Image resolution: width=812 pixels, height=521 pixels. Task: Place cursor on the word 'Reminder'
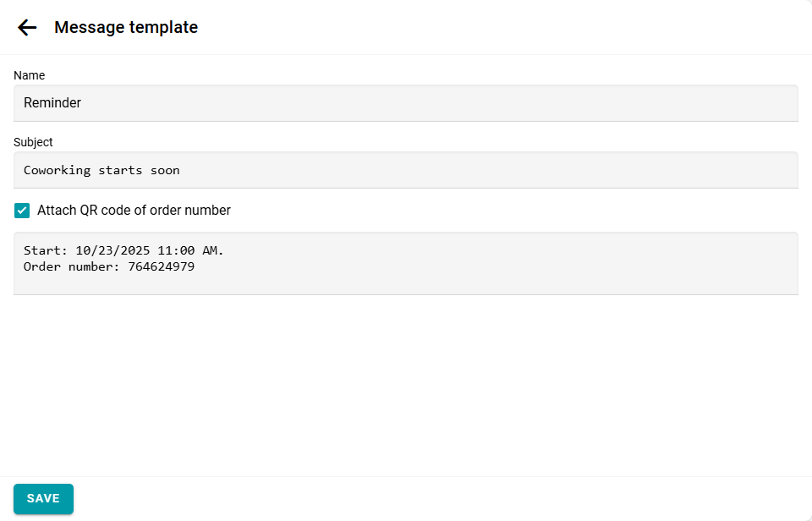point(52,103)
